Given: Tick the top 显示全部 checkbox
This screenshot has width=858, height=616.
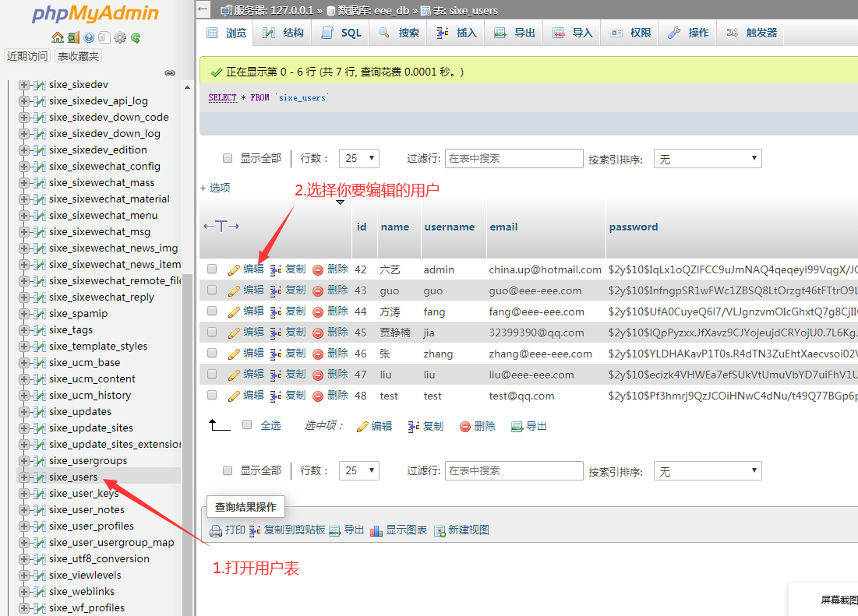Looking at the screenshot, I should [x=228, y=158].
